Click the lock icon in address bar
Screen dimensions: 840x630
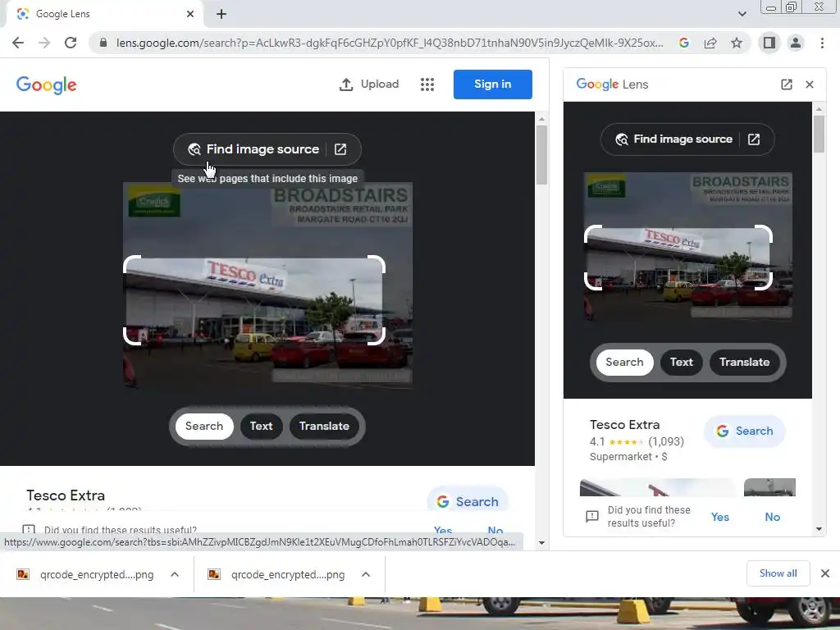coord(103,43)
